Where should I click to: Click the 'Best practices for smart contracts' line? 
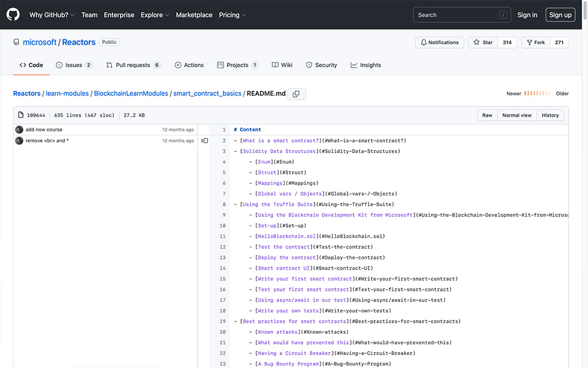point(348,321)
